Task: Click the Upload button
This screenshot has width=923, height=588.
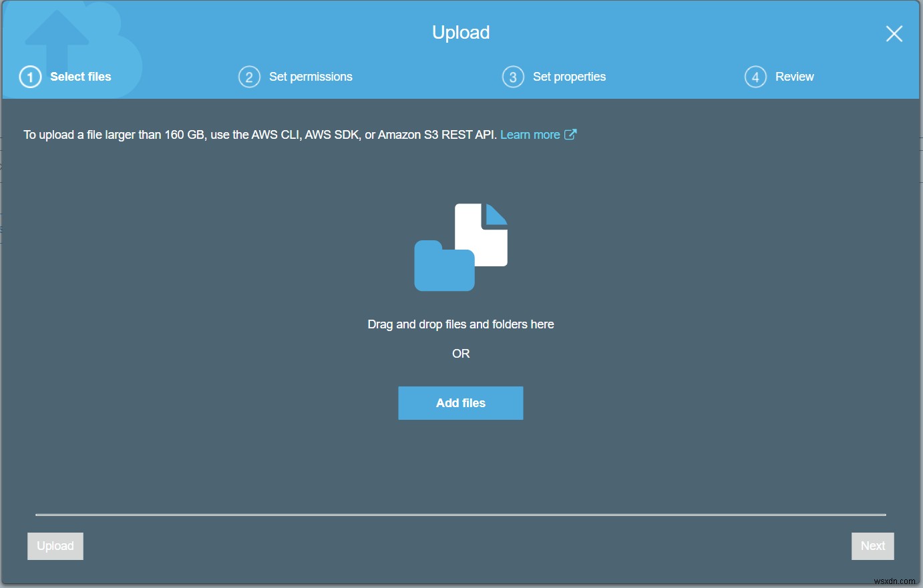Action: click(x=55, y=546)
